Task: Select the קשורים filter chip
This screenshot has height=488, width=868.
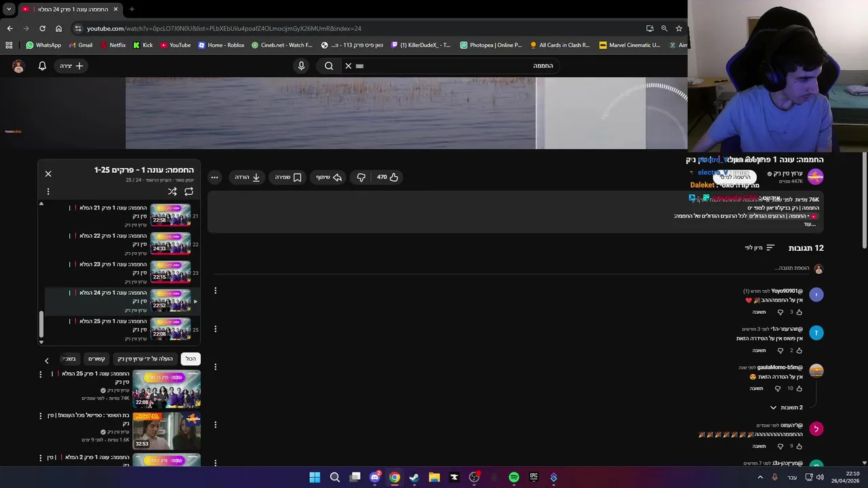Action: pos(96,359)
